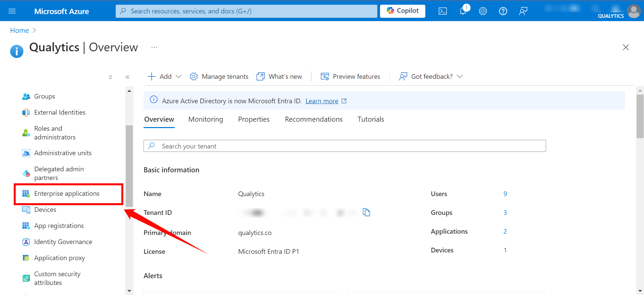Viewport: 644px width, 295px height.
Task: Click the Enterprise applications grid icon
Action: pyautogui.click(x=26, y=194)
